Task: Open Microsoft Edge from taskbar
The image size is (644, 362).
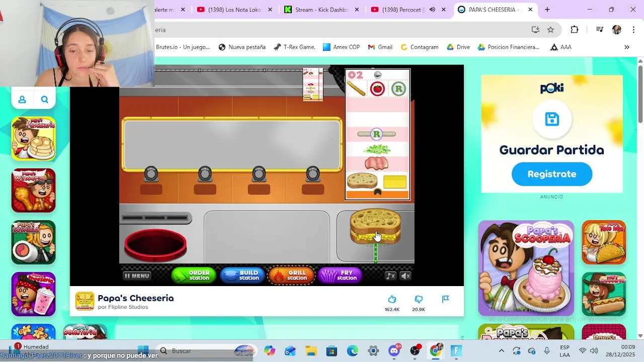Action: coord(352,350)
